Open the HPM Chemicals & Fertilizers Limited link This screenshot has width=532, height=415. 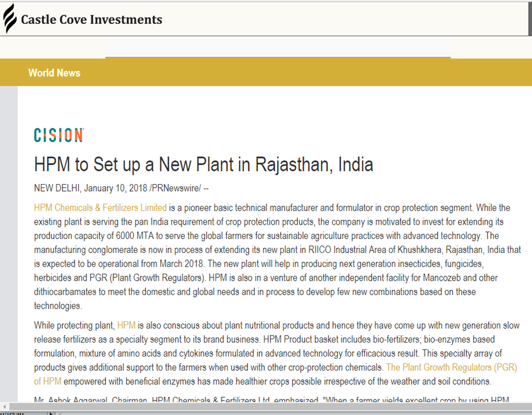tap(100, 208)
